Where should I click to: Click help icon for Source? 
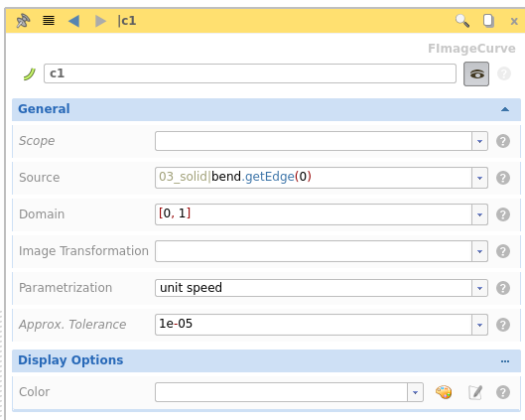[x=503, y=178]
